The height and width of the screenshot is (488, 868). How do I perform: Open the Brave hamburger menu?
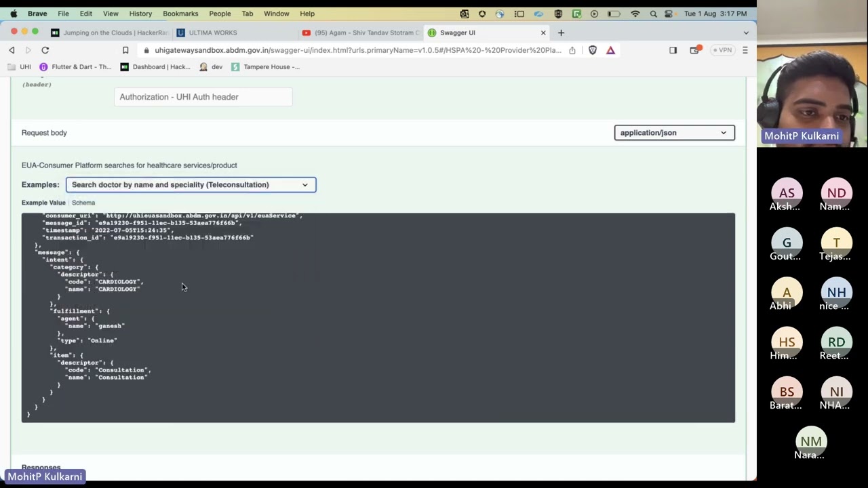coord(745,50)
